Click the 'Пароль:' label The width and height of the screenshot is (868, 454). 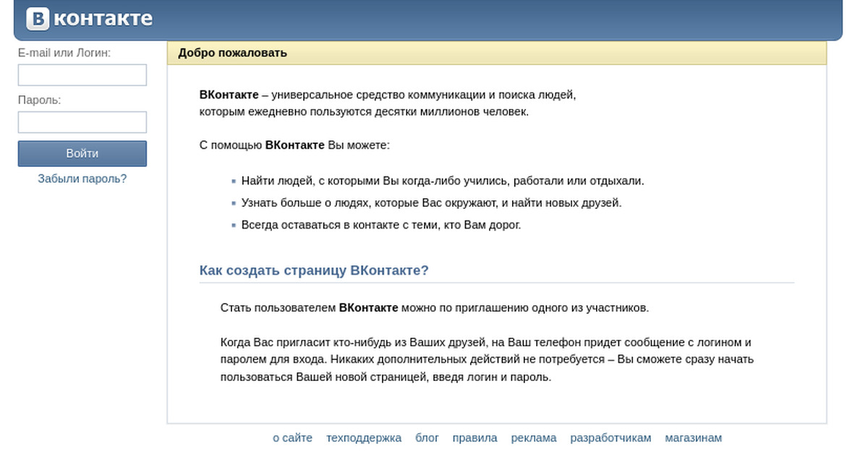tap(40, 100)
